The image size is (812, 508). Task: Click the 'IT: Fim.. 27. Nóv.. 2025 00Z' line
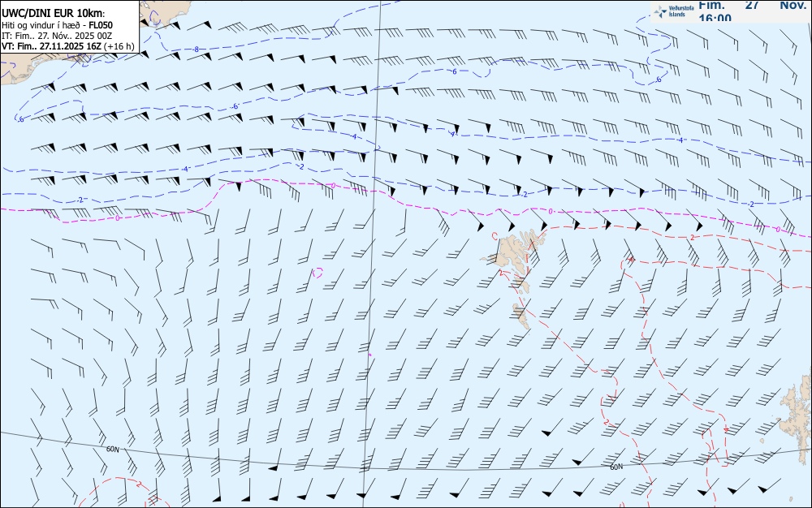tap(57, 36)
